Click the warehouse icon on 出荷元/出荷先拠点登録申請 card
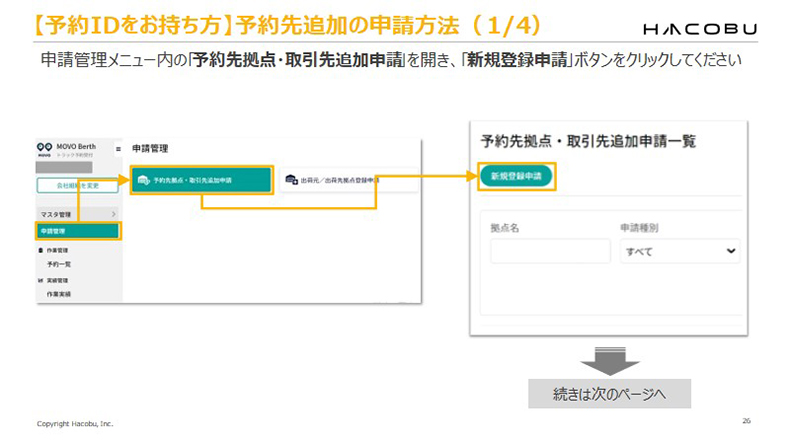 click(x=292, y=180)
